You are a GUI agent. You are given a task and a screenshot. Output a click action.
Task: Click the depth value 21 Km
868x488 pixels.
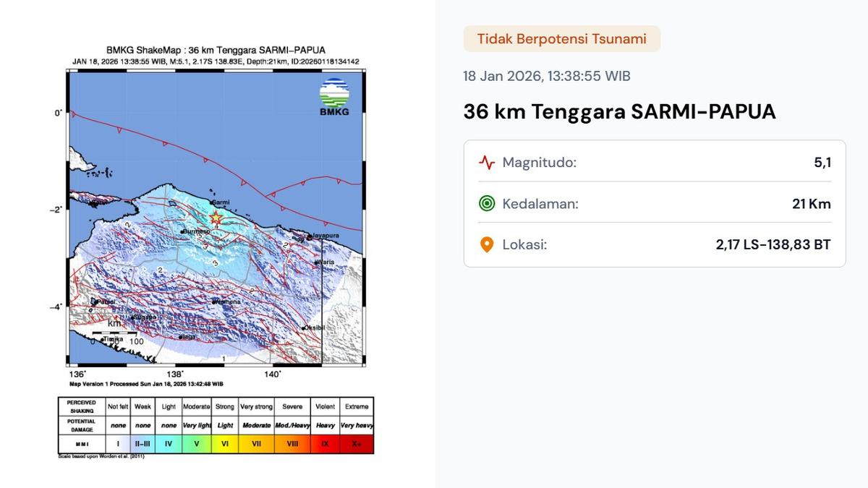813,204
